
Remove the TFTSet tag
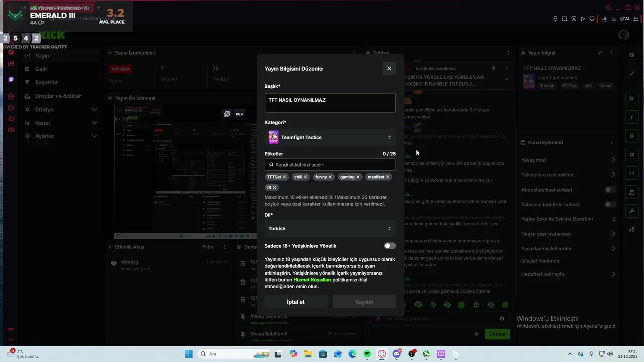[284, 177]
